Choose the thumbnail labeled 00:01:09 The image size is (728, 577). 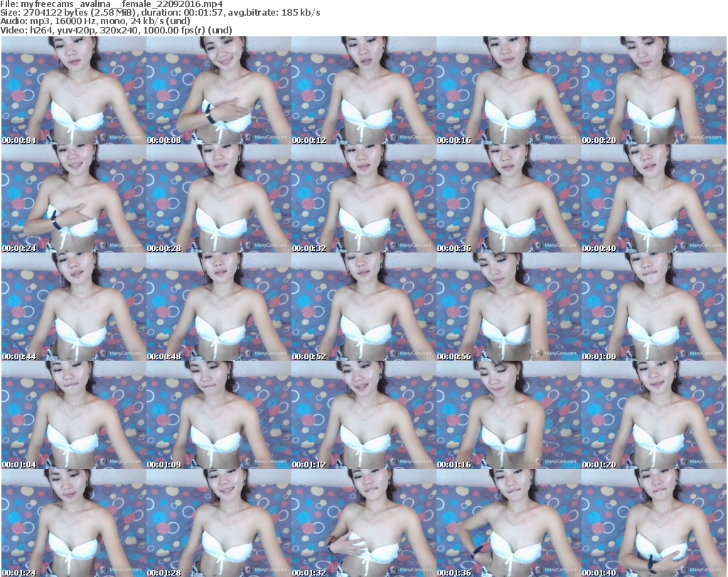219,415
